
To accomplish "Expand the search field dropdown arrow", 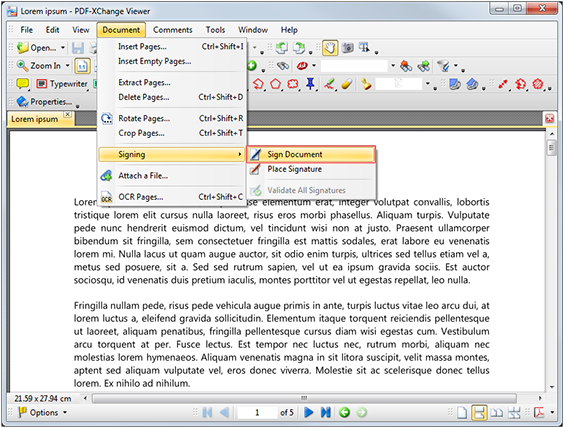I will coord(393,65).
